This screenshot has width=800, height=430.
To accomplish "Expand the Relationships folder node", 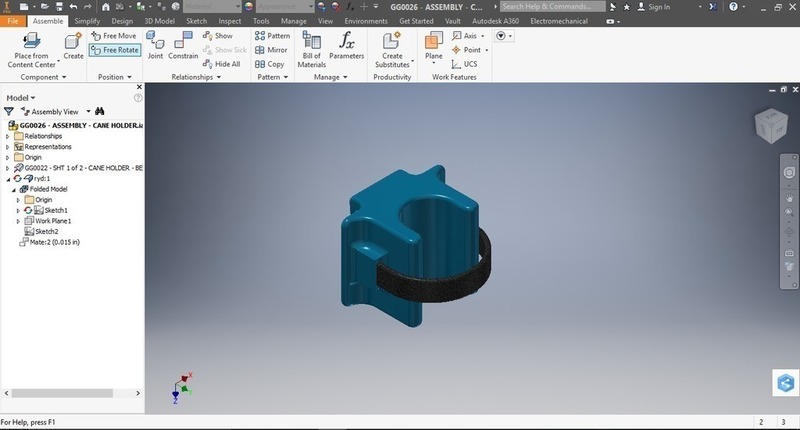I will pyautogui.click(x=8, y=136).
